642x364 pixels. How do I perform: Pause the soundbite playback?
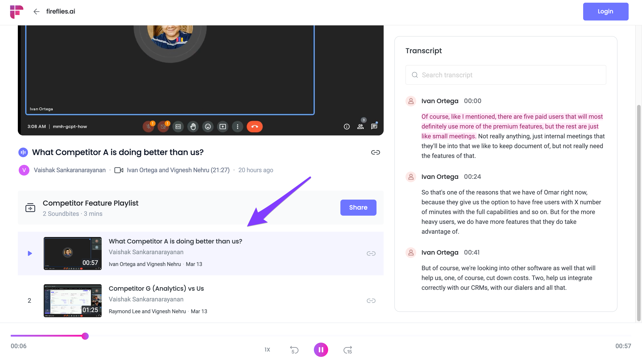pyautogui.click(x=321, y=350)
